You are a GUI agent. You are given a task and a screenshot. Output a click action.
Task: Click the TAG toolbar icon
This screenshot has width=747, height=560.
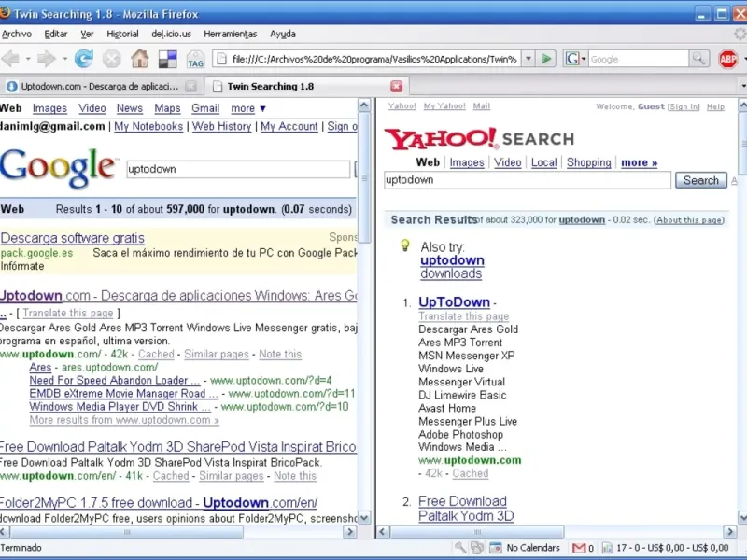195,59
